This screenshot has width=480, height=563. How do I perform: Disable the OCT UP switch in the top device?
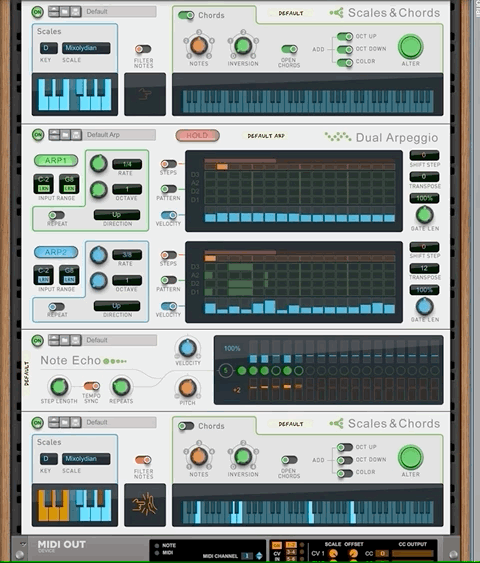pos(345,36)
